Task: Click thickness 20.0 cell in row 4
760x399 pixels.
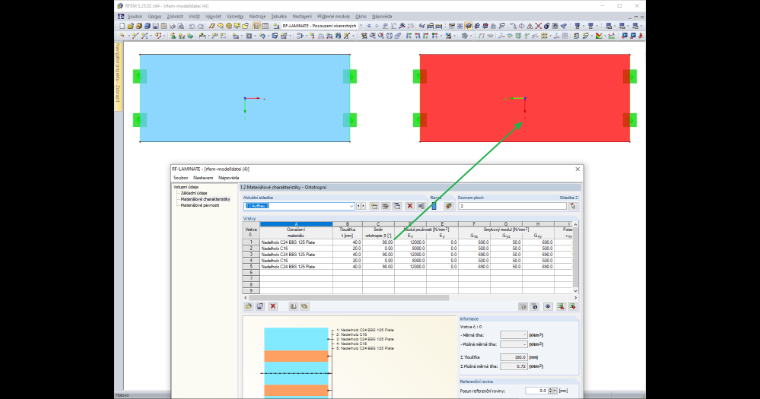Action: pos(348,260)
